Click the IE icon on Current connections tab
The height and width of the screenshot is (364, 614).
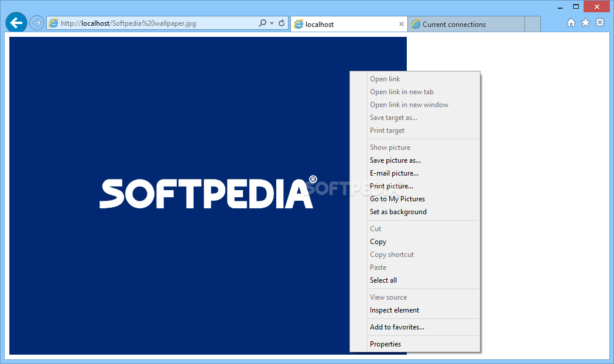416,24
